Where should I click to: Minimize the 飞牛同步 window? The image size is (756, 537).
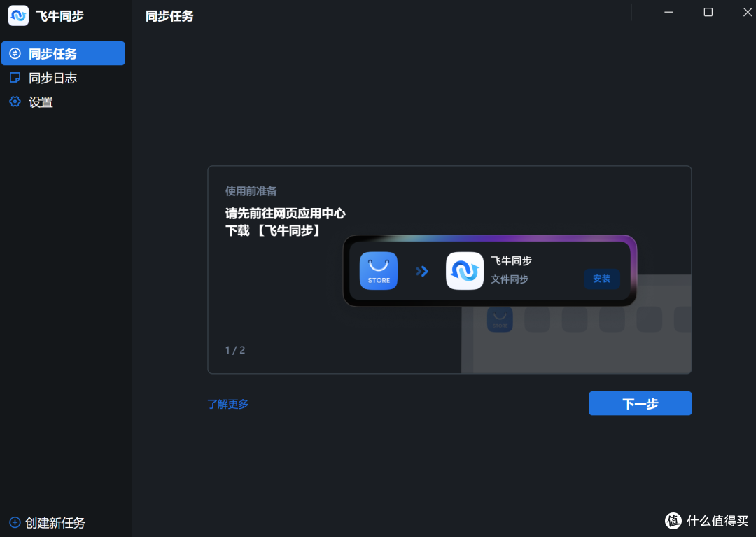(668, 12)
